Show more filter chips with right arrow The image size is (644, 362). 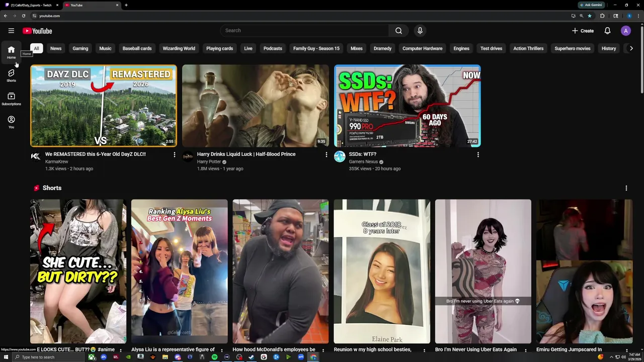pos(631,48)
